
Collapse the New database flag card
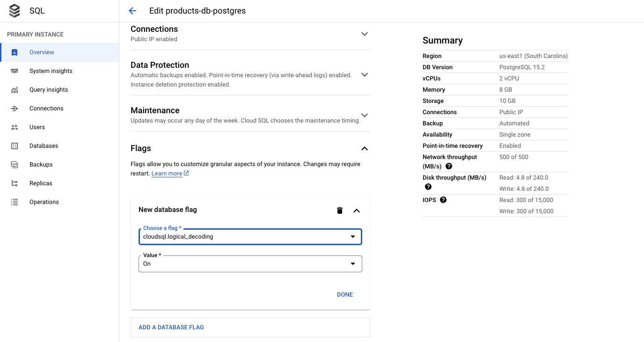357,211
